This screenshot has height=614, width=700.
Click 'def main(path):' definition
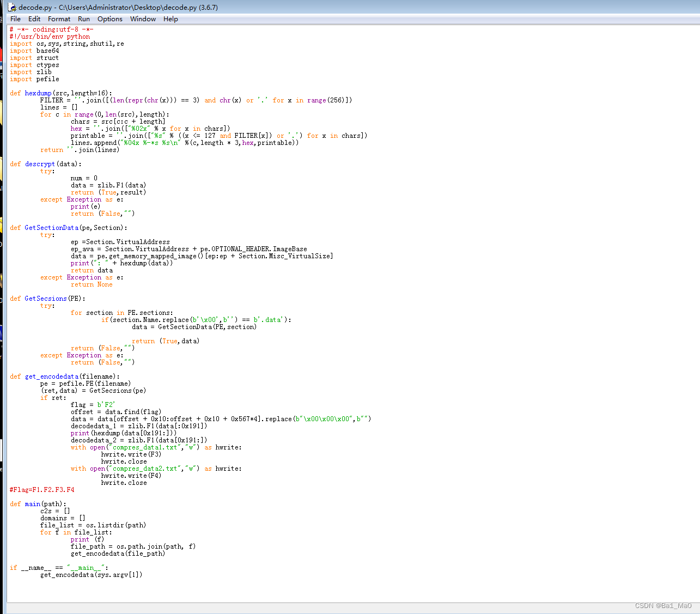coord(38,504)
